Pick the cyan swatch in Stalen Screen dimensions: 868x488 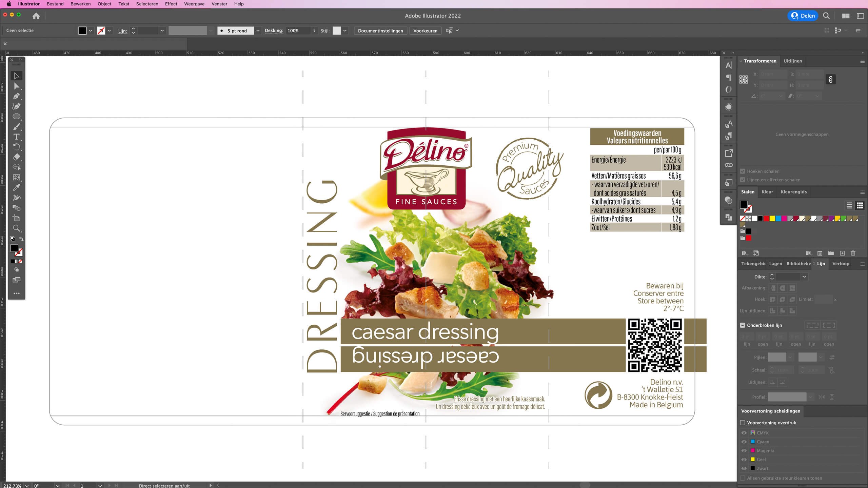click(778, 219)
